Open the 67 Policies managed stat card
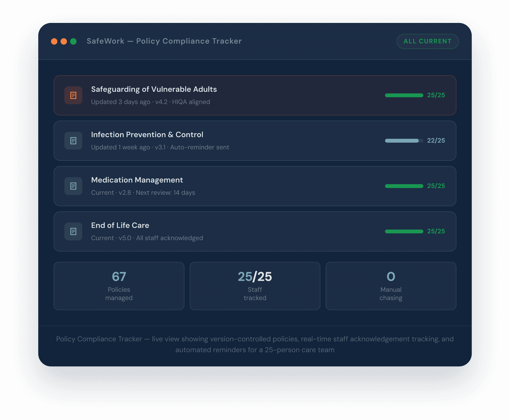This screenshot has height=420, width=510. pyautogui.click(x=119, y=286)
